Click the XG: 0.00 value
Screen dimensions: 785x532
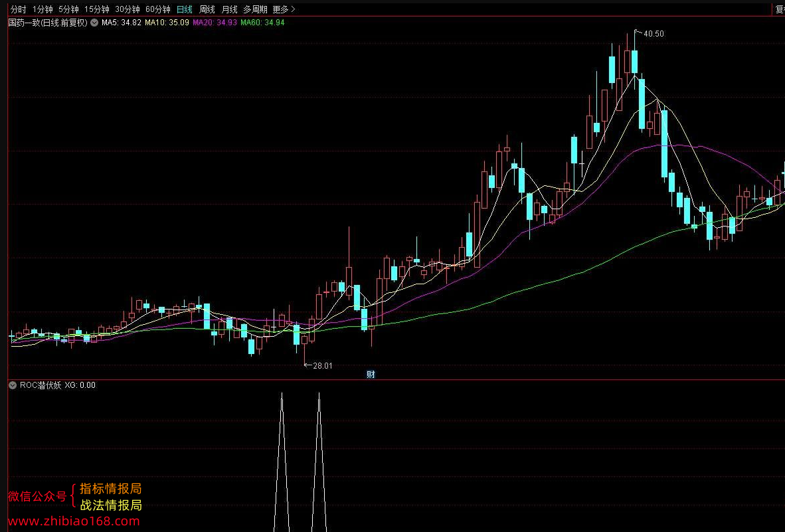pyautogui.click(x=80, y=385)
